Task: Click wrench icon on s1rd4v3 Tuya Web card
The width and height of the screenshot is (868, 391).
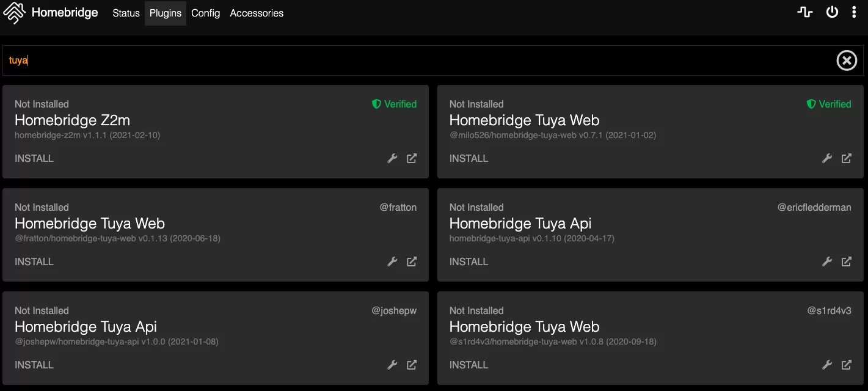Action: [x=827, y=365]
